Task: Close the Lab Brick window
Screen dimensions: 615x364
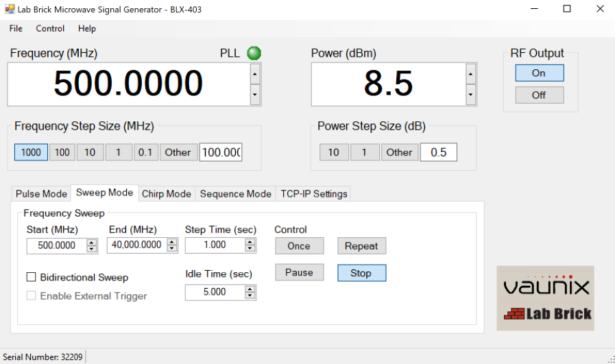Action: click(x=600, y=9)
